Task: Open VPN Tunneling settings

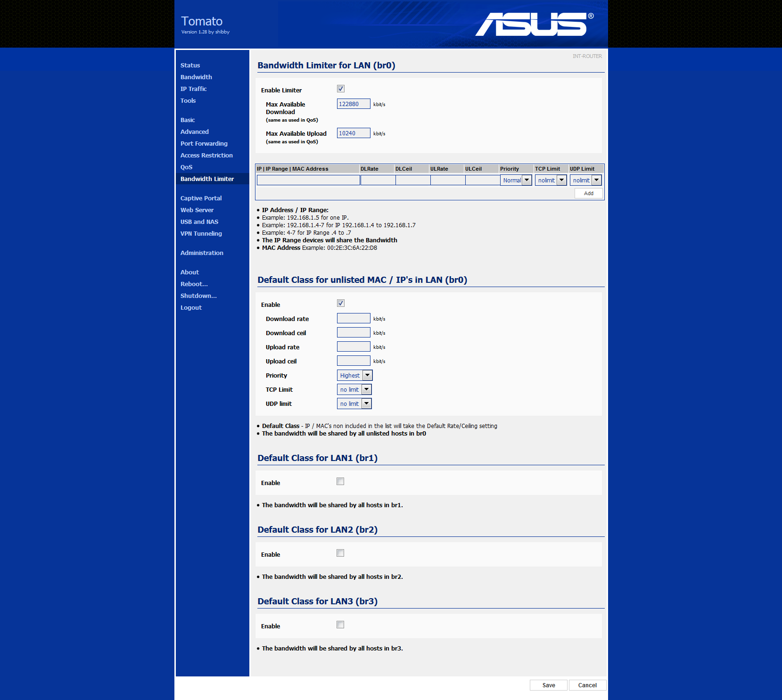Action: coord(201,233)
